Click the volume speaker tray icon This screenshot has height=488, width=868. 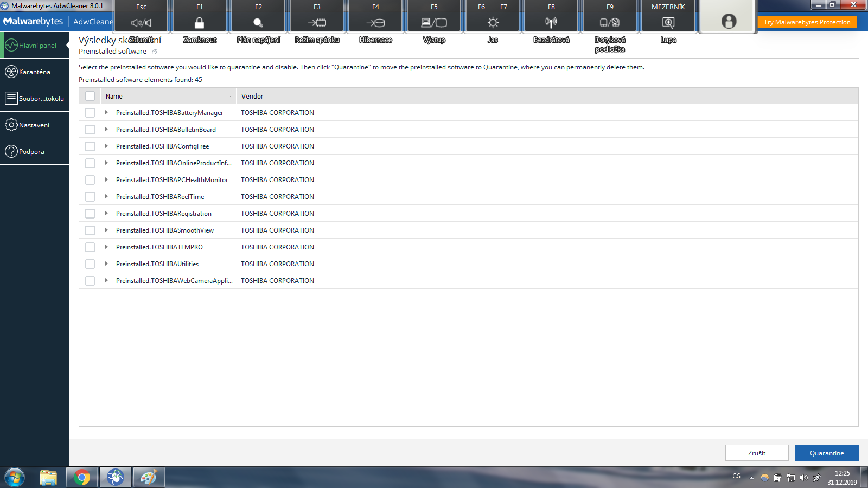(803, 478)
